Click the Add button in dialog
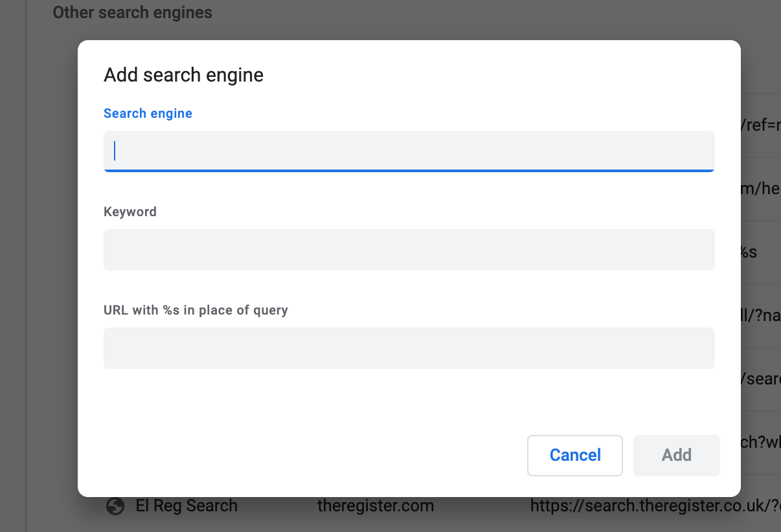This screenshot has width=781, height=532. tap(676, 455)
